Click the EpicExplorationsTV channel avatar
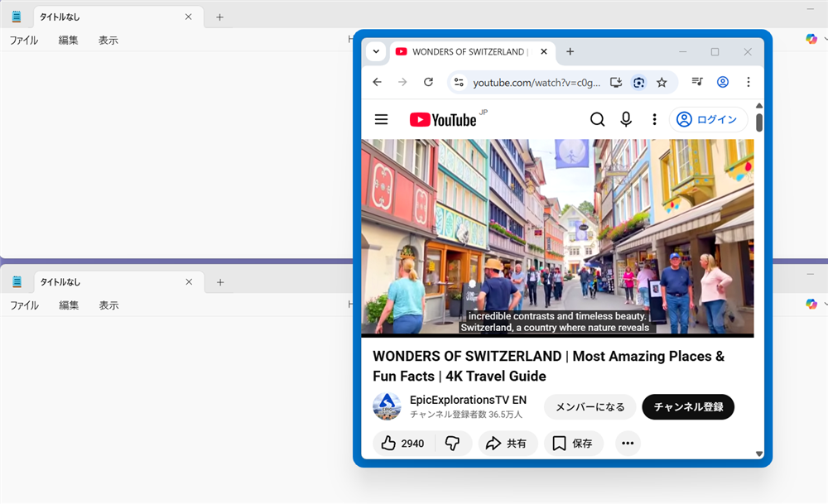 point(387,406)
